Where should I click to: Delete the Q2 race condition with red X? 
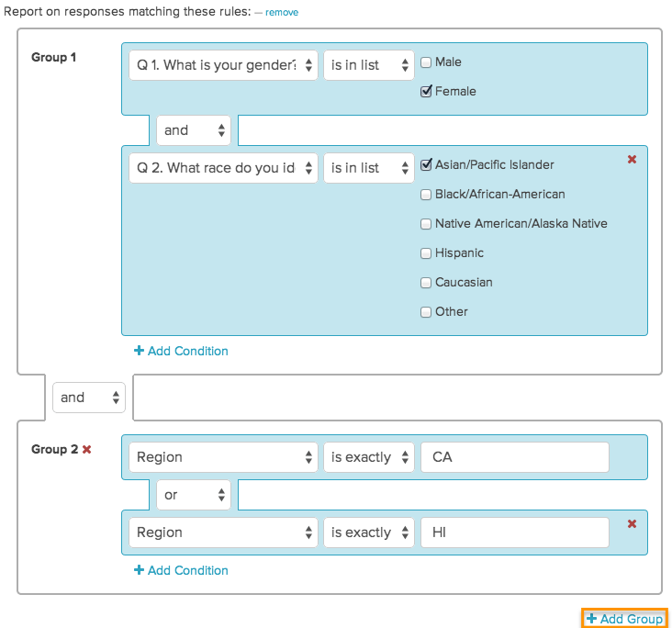[x=632, y=160]
